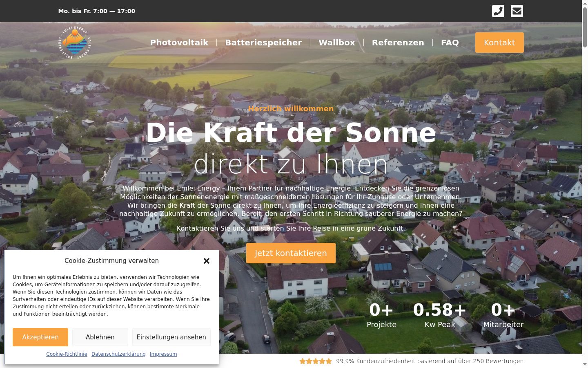
Task: Open the Impressum link
Action: 163,354
